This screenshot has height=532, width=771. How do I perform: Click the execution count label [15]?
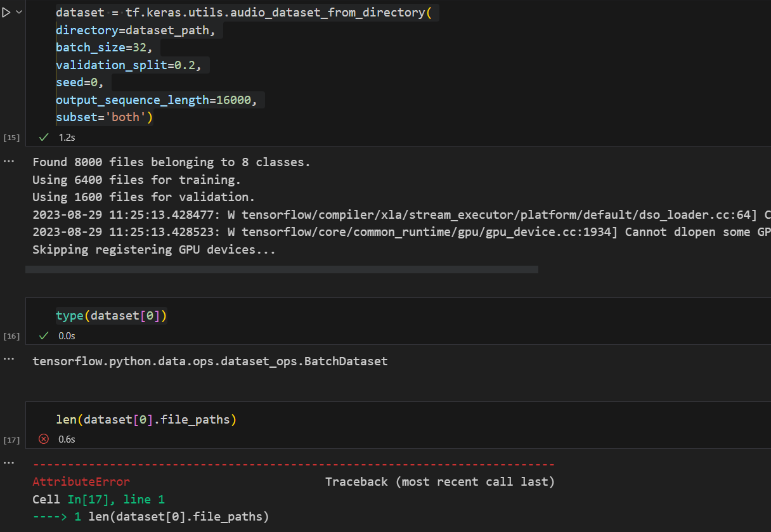click(x=11, y=137)
